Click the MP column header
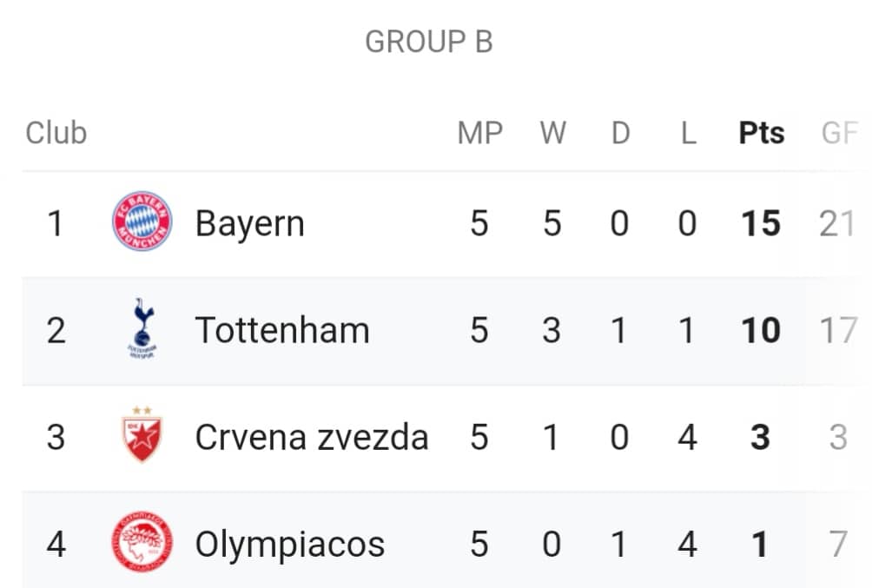Screen dimensions: 872x588 point(480,134)
